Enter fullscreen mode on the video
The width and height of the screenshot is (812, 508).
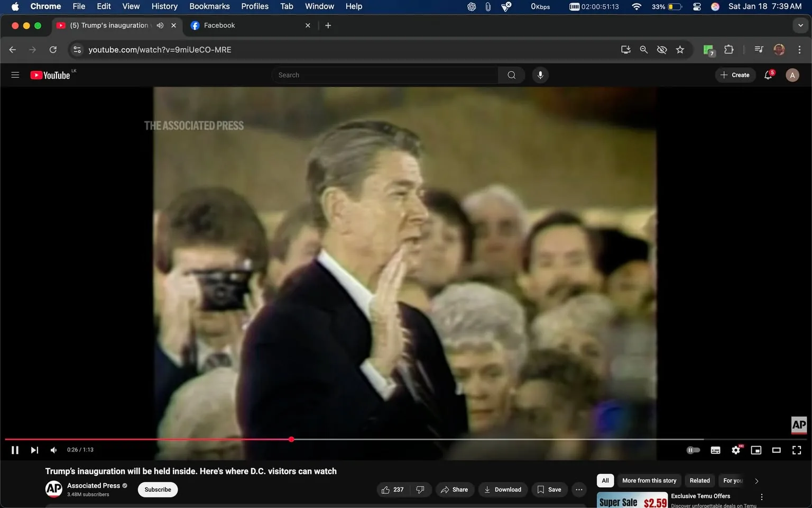click(x=796, y=450)
